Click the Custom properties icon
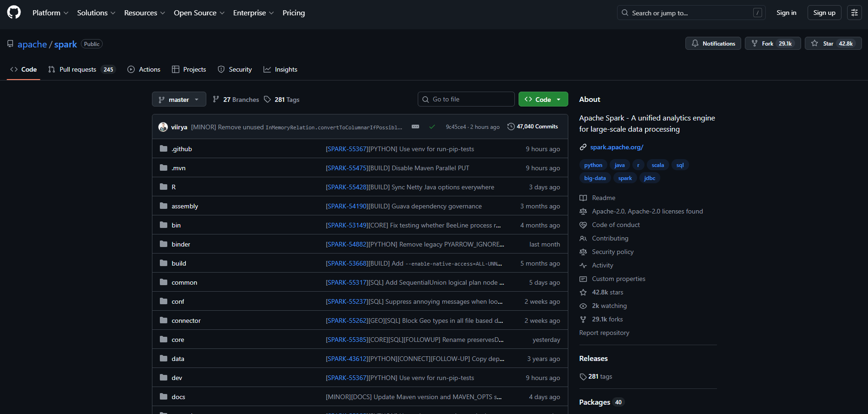 pos(583,279)
